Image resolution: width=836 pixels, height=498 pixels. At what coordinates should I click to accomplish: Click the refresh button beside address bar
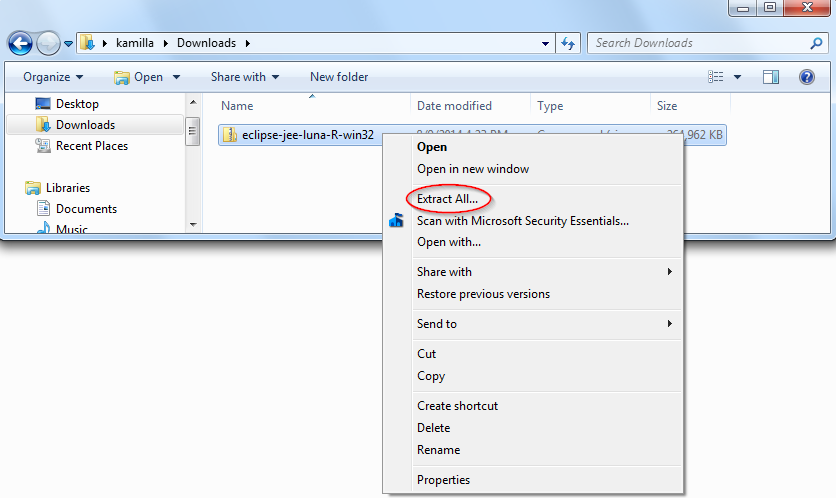tap(568, 43)
